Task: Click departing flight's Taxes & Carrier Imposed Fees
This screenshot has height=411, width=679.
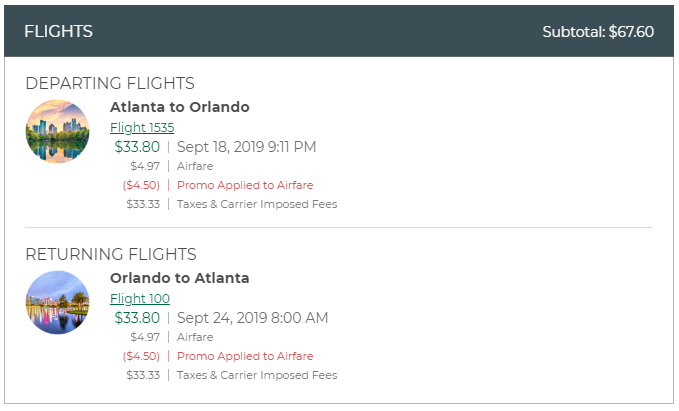Action: [x=257, y=204]
